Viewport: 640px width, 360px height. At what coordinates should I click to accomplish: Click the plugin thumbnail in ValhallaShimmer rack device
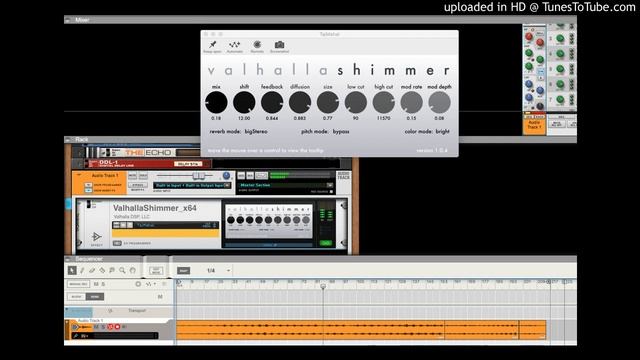coord(269,220)
